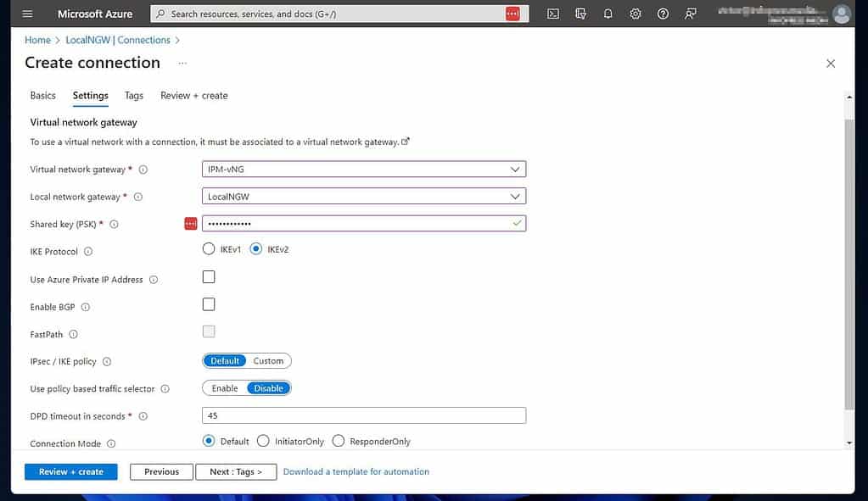The width and height of the screenshot is (868, 501).
Task: Click the DPD timeout in seconds field
Action: (364, 416)
